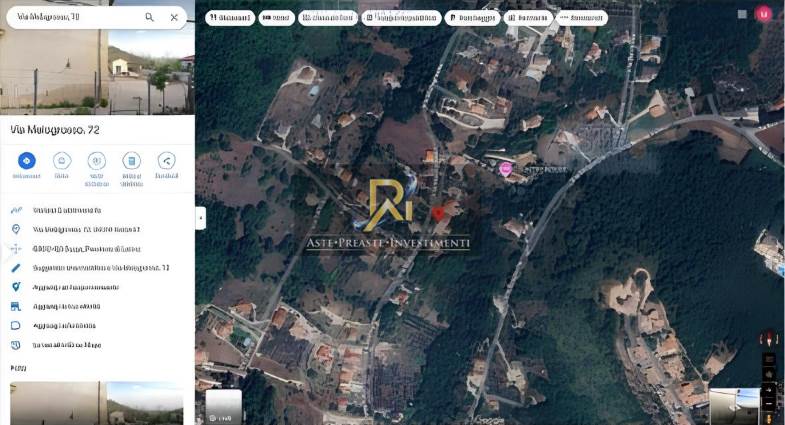Toggle map layers thumbnail at map corner
The height and width of the screenshot is (425, 785).
[x=224, y=406]
